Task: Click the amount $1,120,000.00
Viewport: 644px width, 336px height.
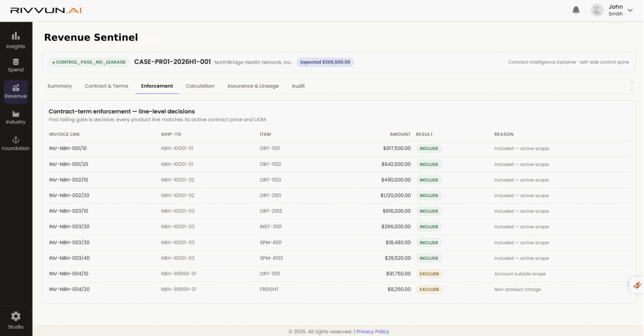Action: pos(395,195)
